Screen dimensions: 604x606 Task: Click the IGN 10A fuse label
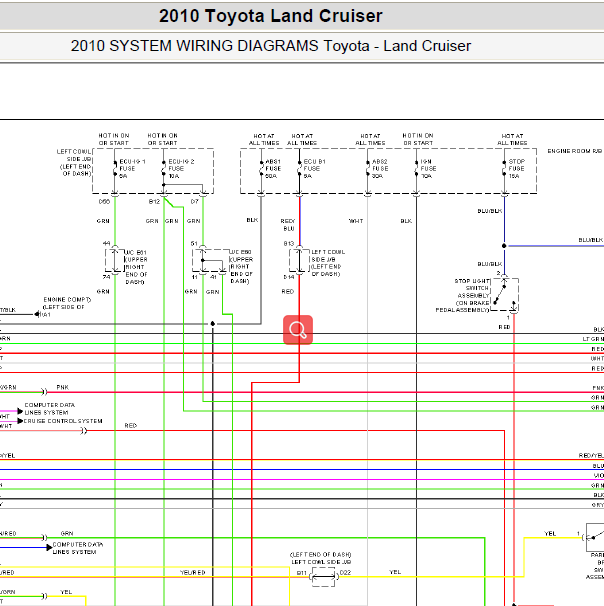coord(428,165)
